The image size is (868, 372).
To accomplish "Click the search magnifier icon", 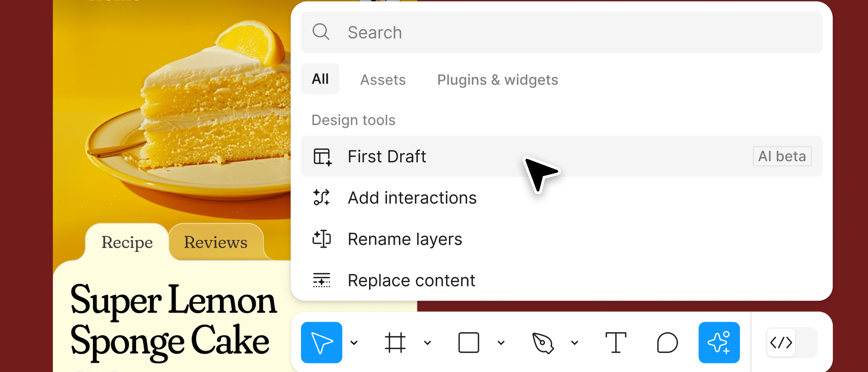I will click(321, 32).
